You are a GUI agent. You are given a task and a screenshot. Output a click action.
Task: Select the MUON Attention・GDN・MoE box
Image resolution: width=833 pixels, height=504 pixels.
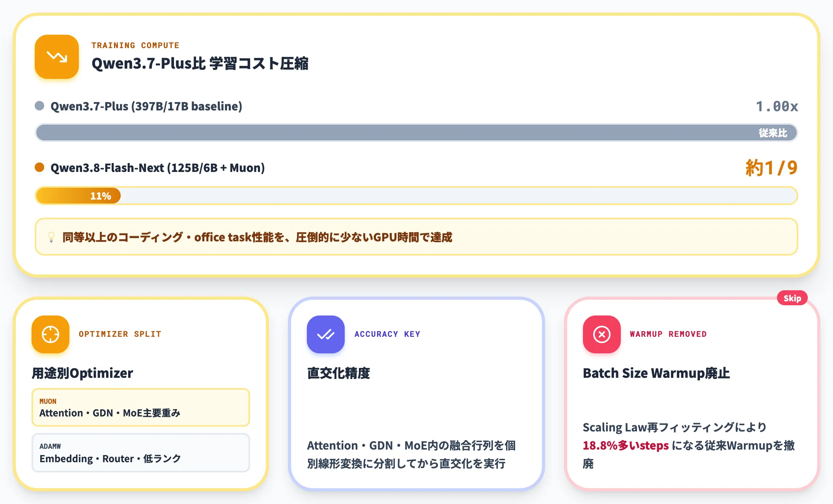(141, 407)
